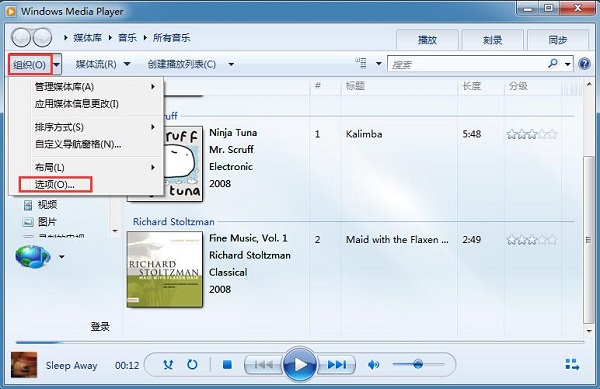Expand the search options dropdown arrow
Image resolution: width=600 pixels, height=389 pixels.
pyautogui.click(x=567, y=64)
